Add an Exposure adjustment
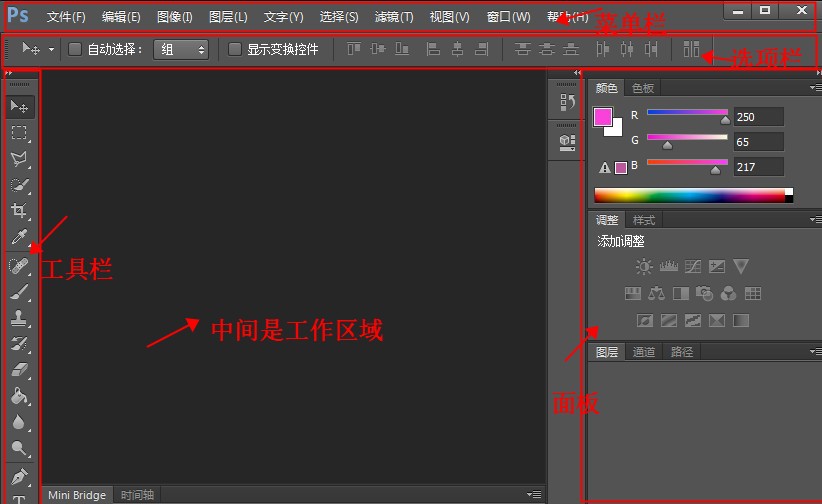This screenshot has height=504, width=822. 717,266
